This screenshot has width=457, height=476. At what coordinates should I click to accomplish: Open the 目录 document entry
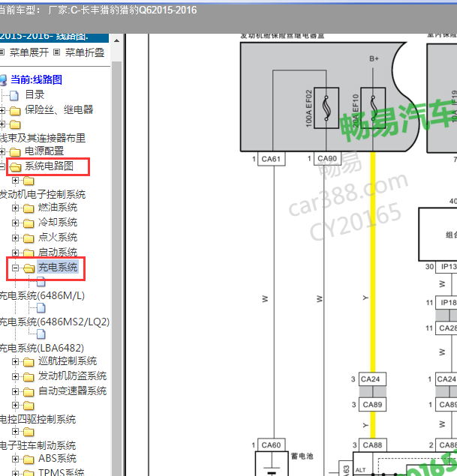click(35, 94)
